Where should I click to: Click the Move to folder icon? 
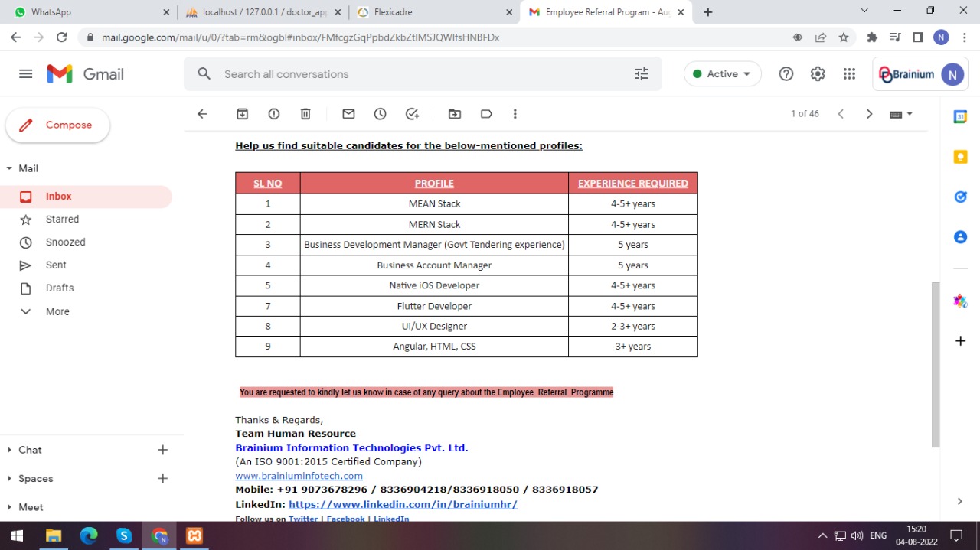click(x=455, y=114)
